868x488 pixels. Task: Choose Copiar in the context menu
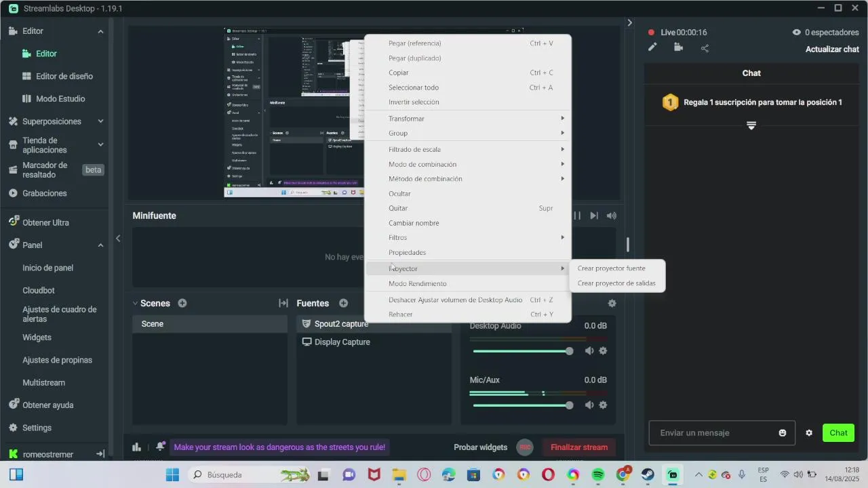(x=468, y=73)
